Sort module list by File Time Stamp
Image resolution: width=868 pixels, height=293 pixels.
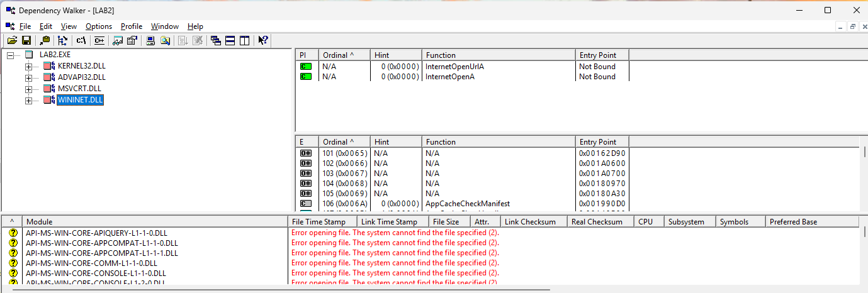(x=323, y=221)
